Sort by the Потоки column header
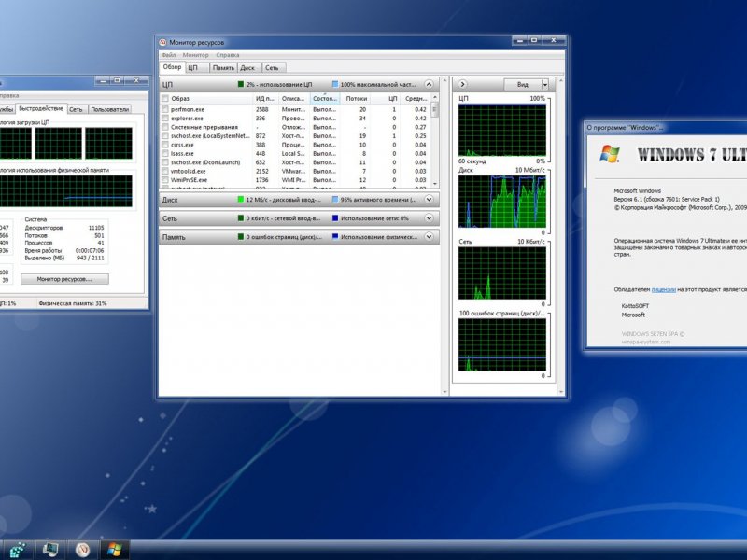Image resolution: width=747 pixels, height=560 pixels. pyautogui.click(x=356, y=99)
